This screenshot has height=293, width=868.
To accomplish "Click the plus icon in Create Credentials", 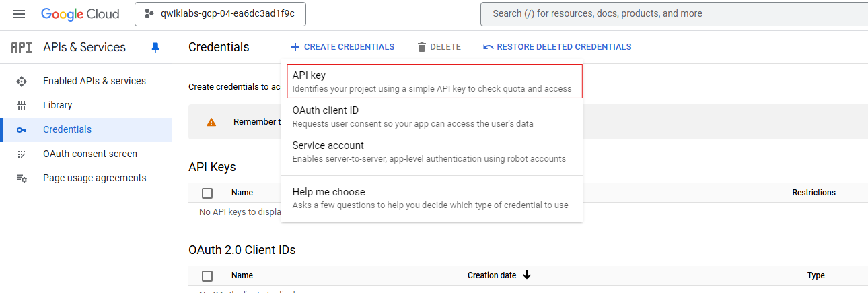I will (x=295, y=47).
